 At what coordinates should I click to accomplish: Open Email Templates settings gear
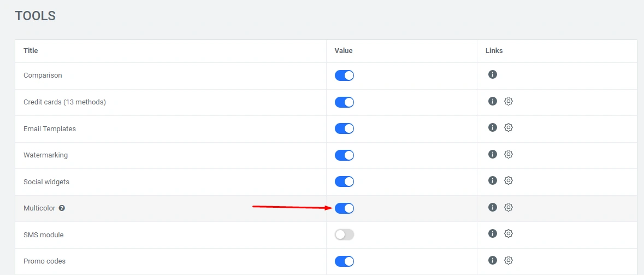coord(509,127)
